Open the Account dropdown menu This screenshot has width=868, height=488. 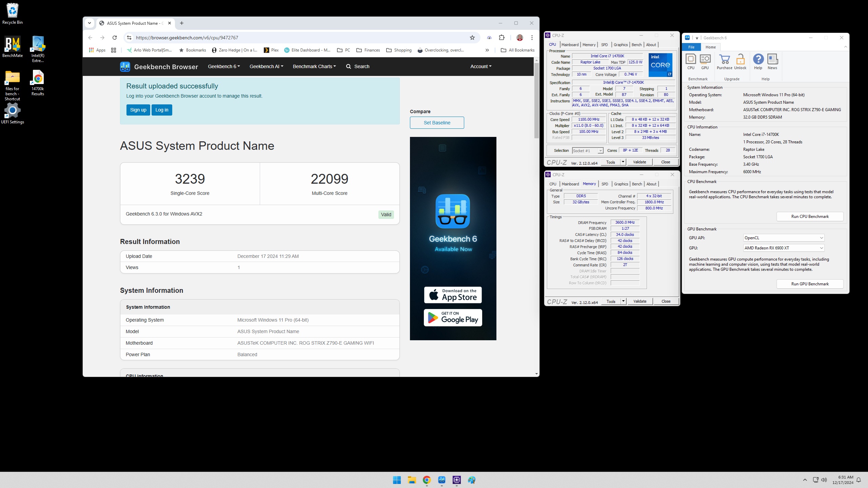[x=481, y=66]
